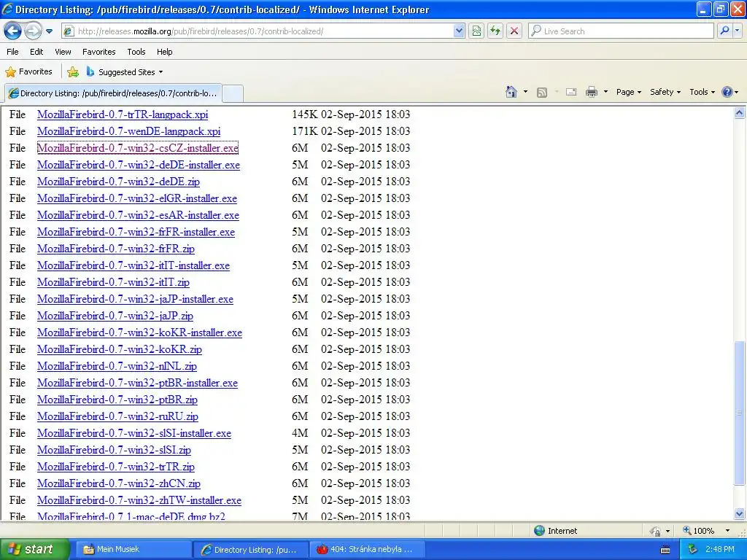Open the win32-zhCN.zip link
Image resolution: width=747 pixels, height=560 pixels.
pyautogui.click(x=119, y=483)
